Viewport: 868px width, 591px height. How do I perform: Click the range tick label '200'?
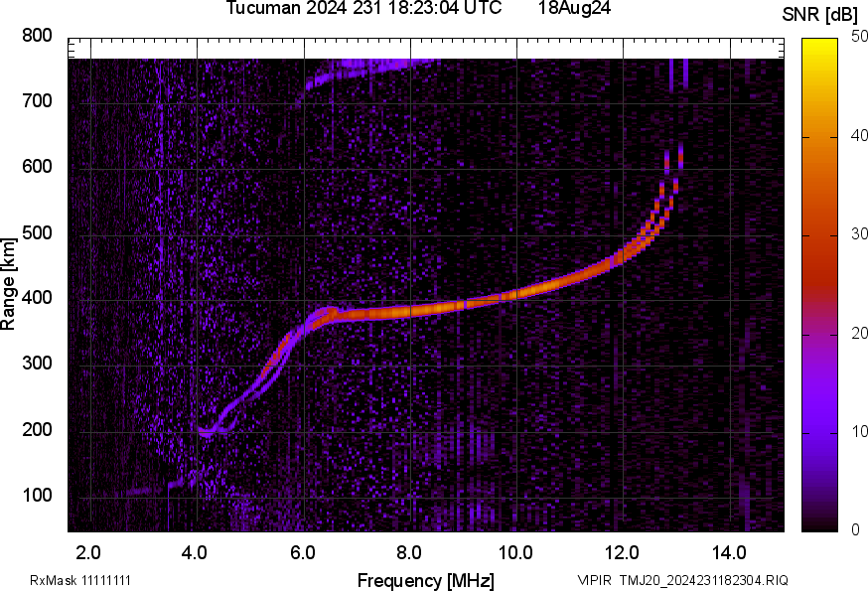(37, 429)
